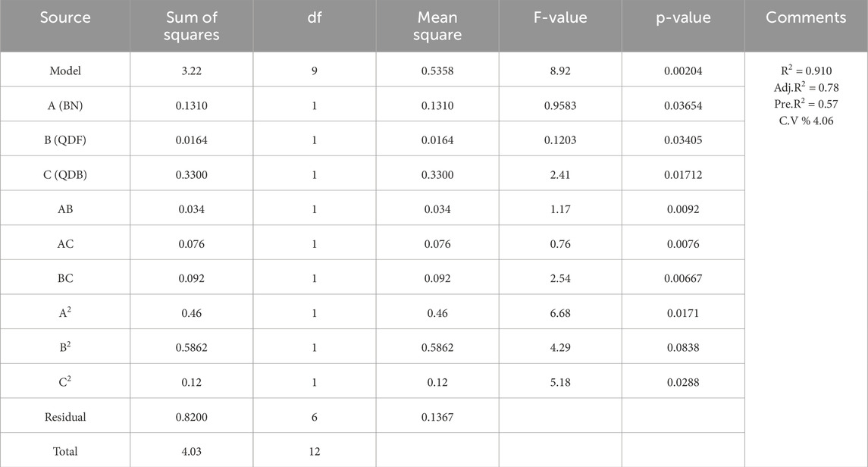Select the C (QDB) row label
Viewport: 868px width, 467px height.
pos(65,175)
